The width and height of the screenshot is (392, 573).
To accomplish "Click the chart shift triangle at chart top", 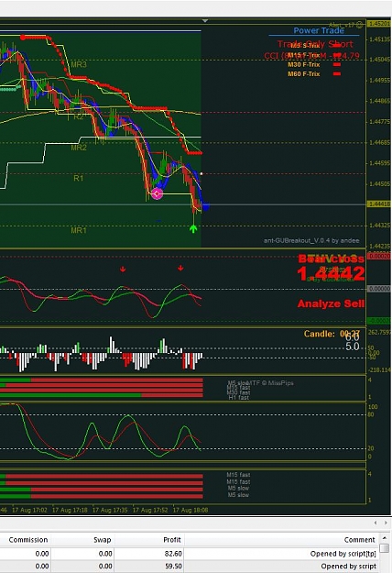I will click(205, 21).
